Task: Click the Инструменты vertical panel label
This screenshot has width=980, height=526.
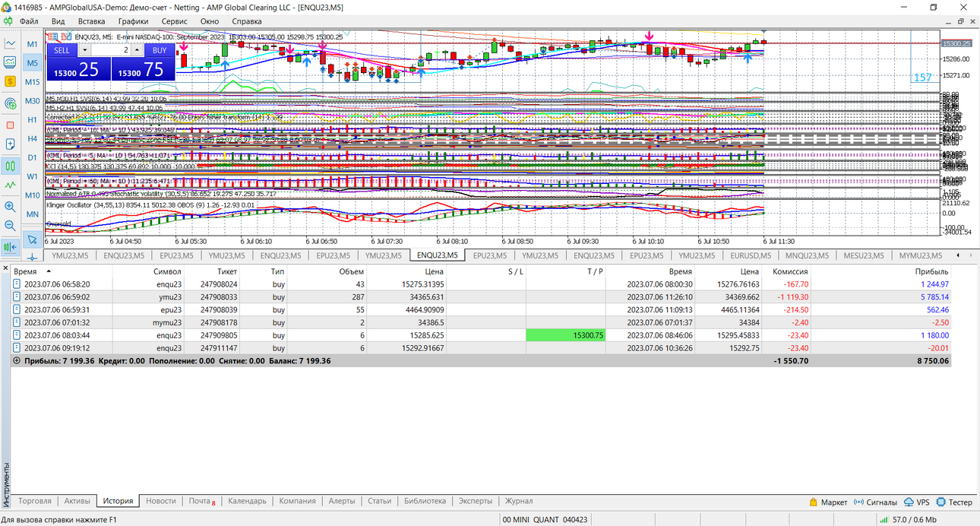Action: click(x=7, y=483)
